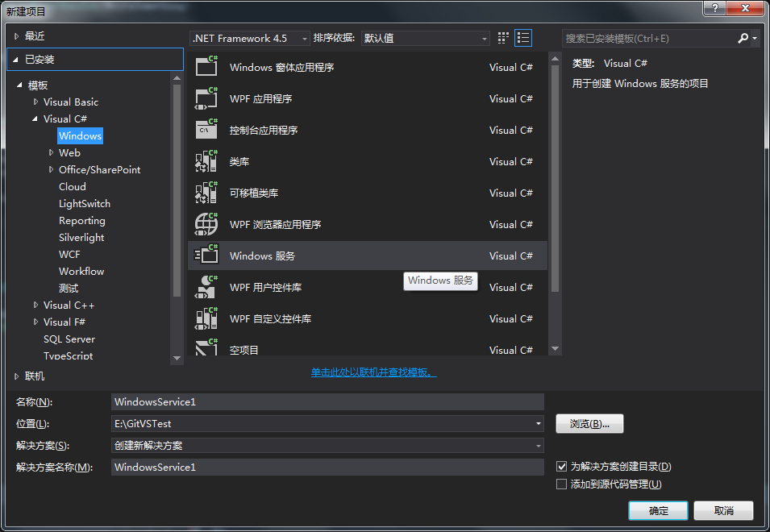The image size is (770, 532).
Task: Collapse the 已安装 section
Action: [15, 60]
